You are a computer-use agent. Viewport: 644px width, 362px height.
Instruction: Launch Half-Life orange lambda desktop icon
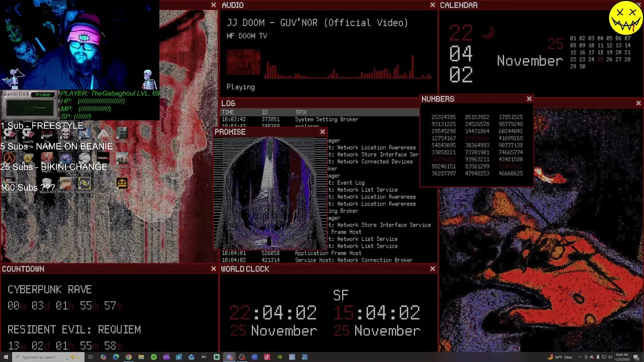pyautogui.click(x=9, y=158)
